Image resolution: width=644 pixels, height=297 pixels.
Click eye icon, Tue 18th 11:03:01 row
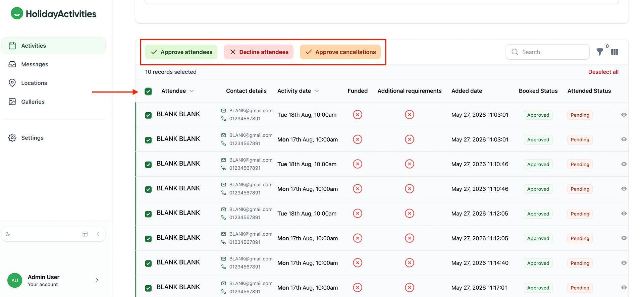624,115
